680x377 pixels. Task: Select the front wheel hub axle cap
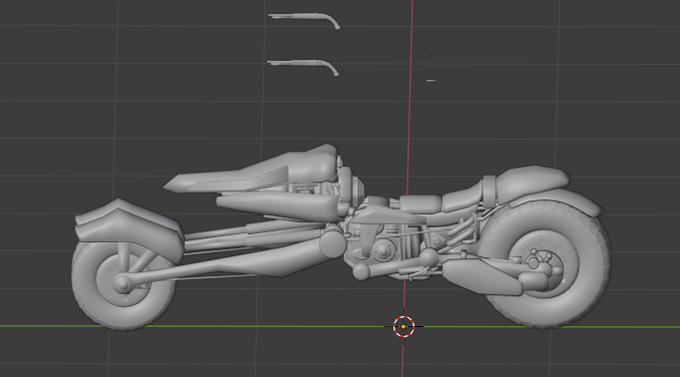(123, 284)
